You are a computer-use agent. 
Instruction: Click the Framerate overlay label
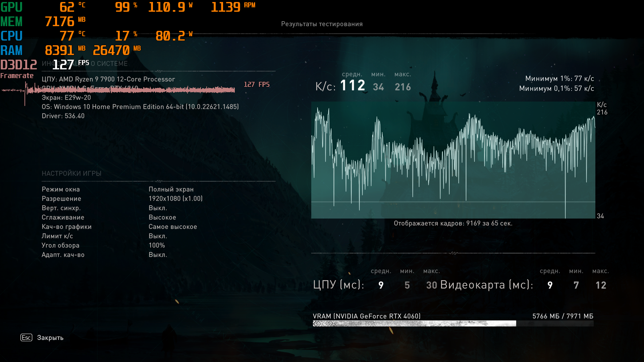tap(17, 76)
